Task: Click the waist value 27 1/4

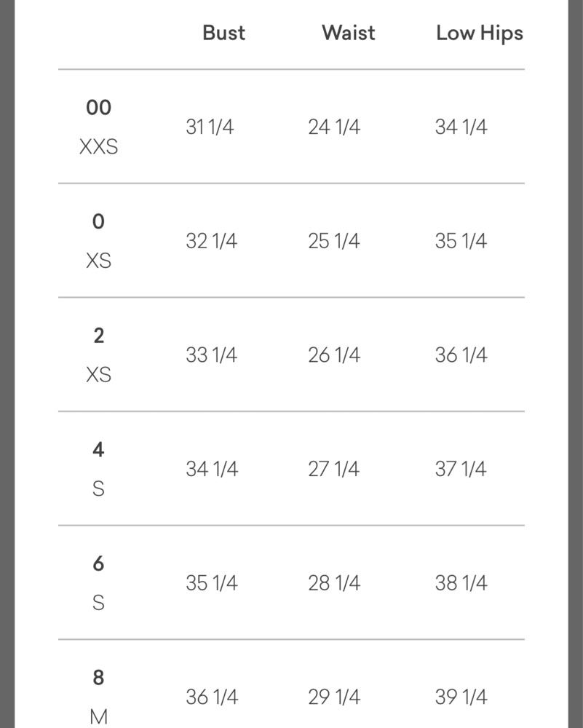Action: [x=334, y=469]
